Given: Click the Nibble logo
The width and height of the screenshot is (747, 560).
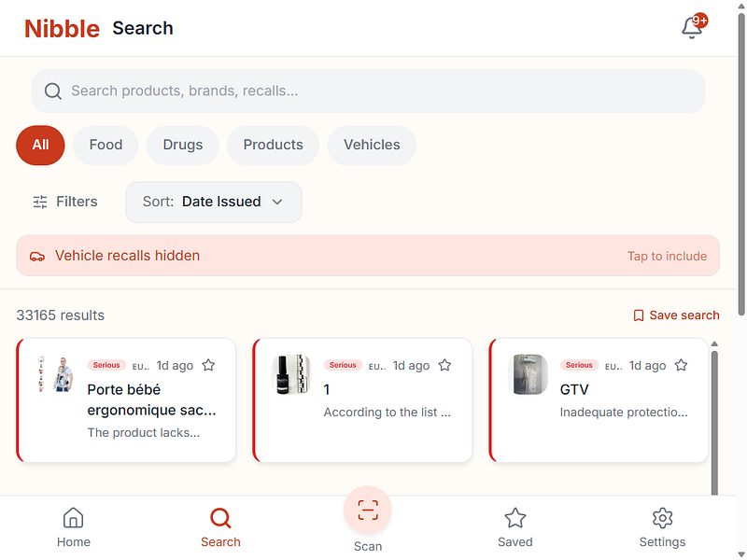Looking at the screenshot, I should (x=62, y=29).
